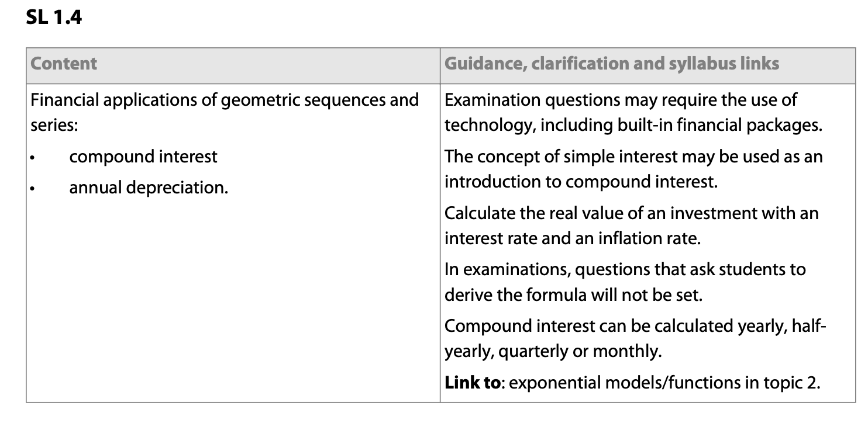
Task: Click the Examination questions may require line
Action: point(621,100)
